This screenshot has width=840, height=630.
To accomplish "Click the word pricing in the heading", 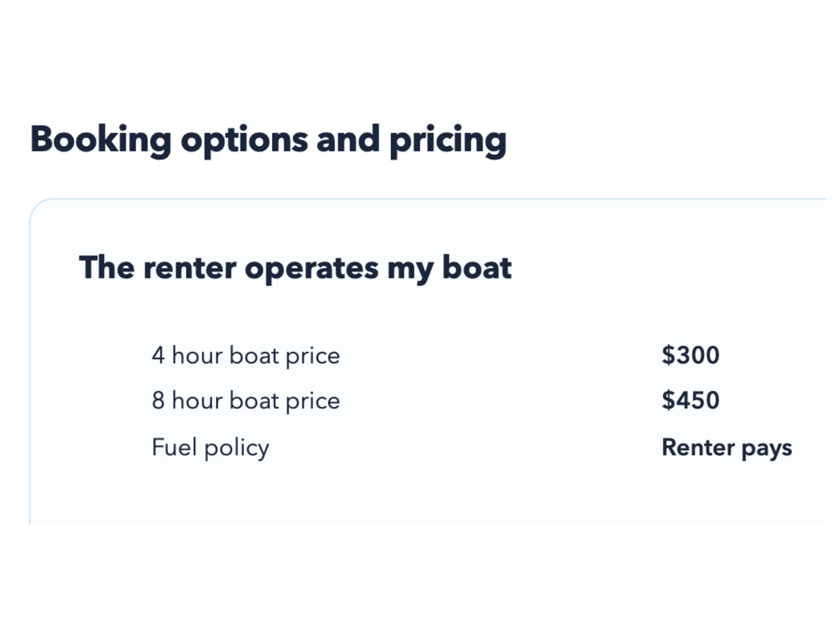I will (448, 141).
